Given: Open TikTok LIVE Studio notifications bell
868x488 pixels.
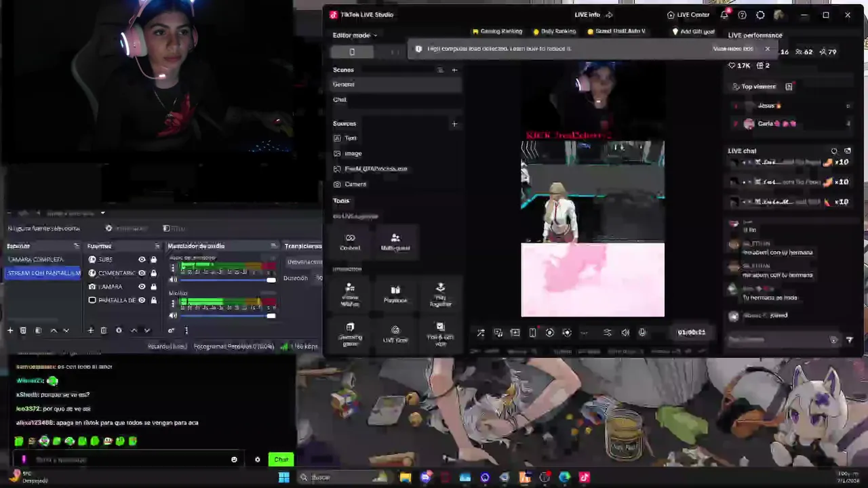Looking at the screenshot, I should click(724, 15).
